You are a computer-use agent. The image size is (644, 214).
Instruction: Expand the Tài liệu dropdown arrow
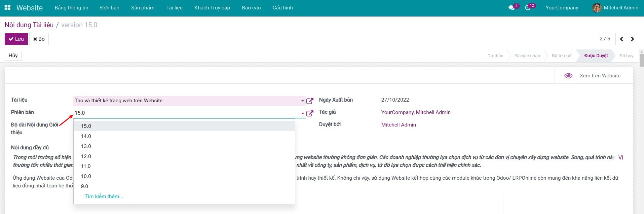point(303,101)
